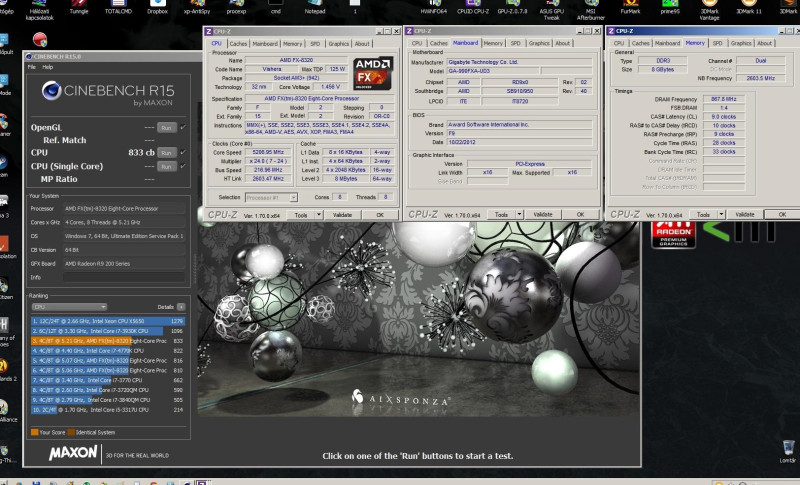Image resolution: width=800 pixels, height=485 pixels.
Task: Launch xp-AntiSpy from desktop
Action: (x=197, y=7)
